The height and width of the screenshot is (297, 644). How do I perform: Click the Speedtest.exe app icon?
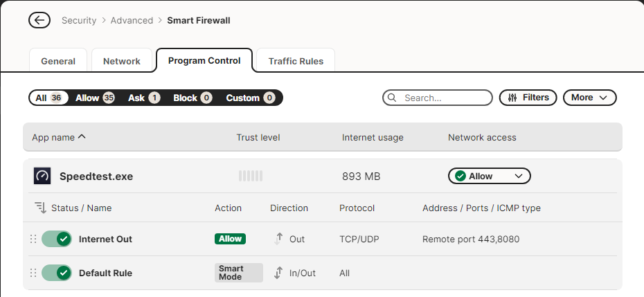click(x=42, y=176)
